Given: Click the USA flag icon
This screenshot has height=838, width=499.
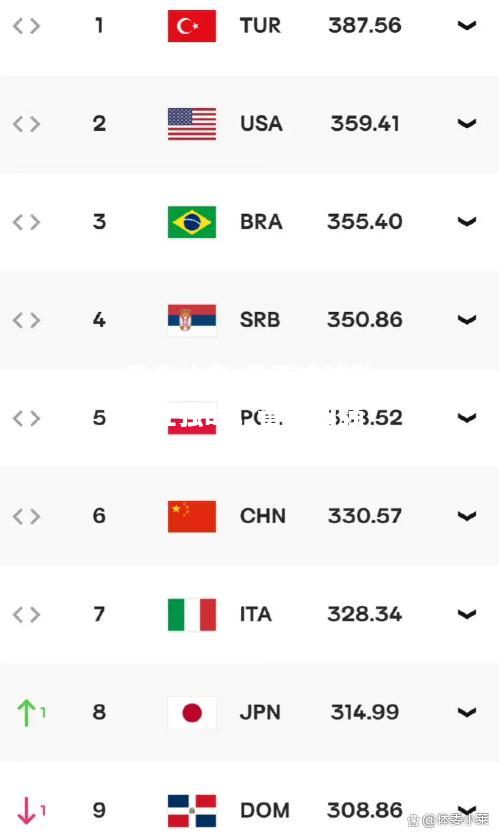Looking at the screenshot, I should [192, 124].
